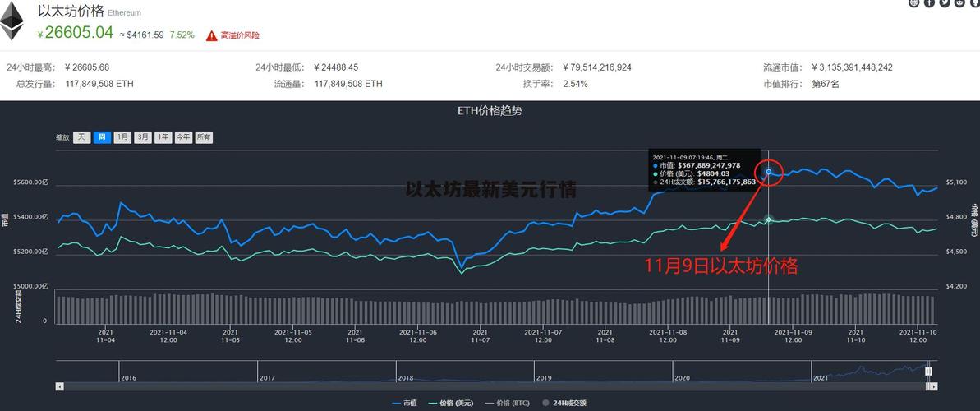Click the highlighted 市值 data point on chart
Viewport: 980px width, 411px height.
[x=769, y=171]
